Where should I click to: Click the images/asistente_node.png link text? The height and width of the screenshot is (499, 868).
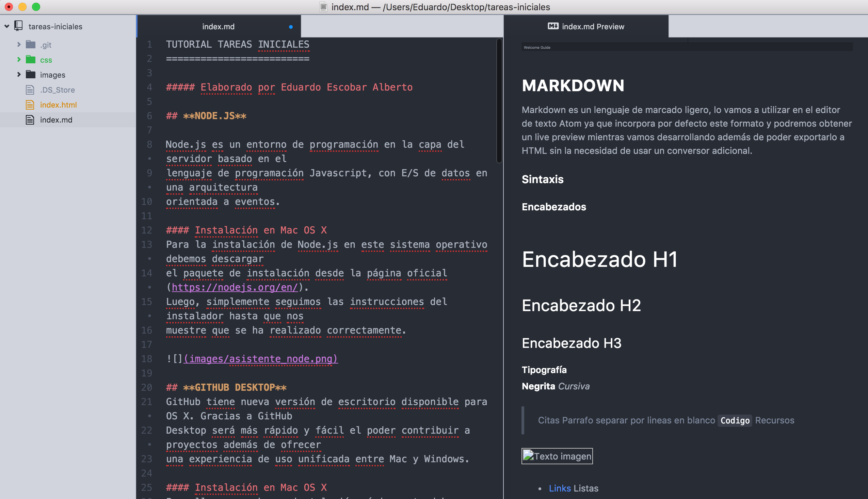tap(260, 359)
